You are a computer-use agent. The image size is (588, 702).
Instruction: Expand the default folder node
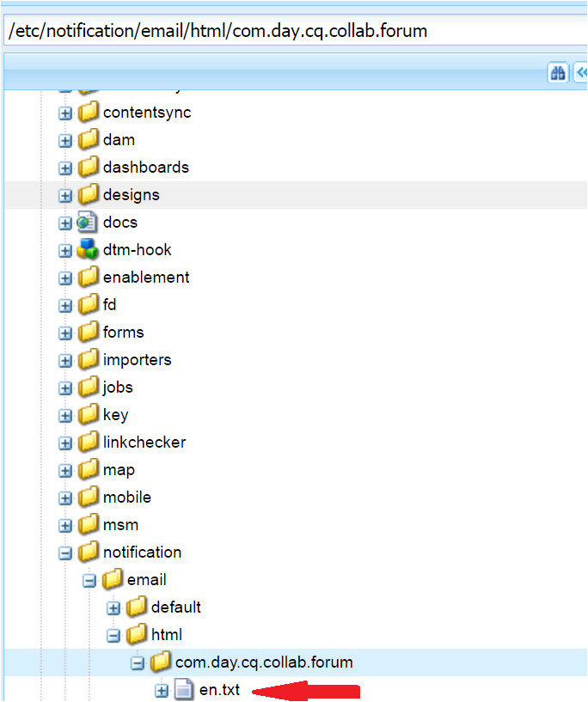click(113, 608)
